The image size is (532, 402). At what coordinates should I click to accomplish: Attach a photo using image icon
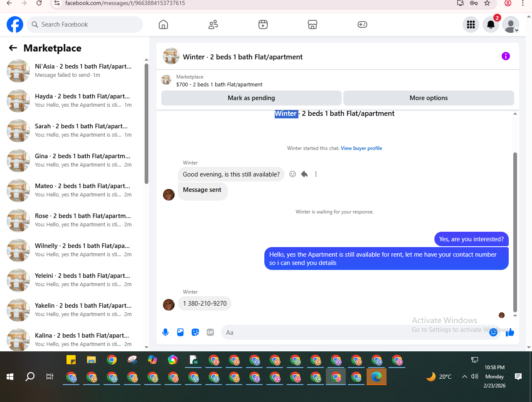pos(180,332)
